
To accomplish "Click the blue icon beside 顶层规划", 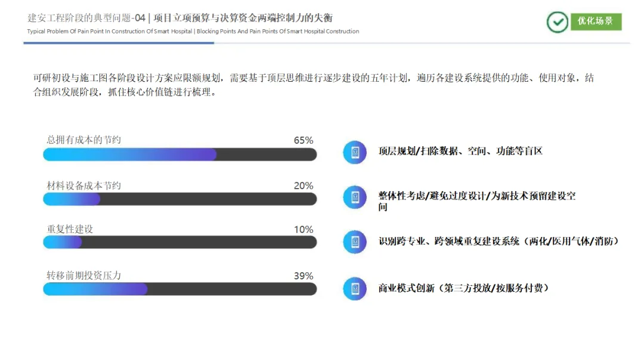I will (x=355, y=152).
